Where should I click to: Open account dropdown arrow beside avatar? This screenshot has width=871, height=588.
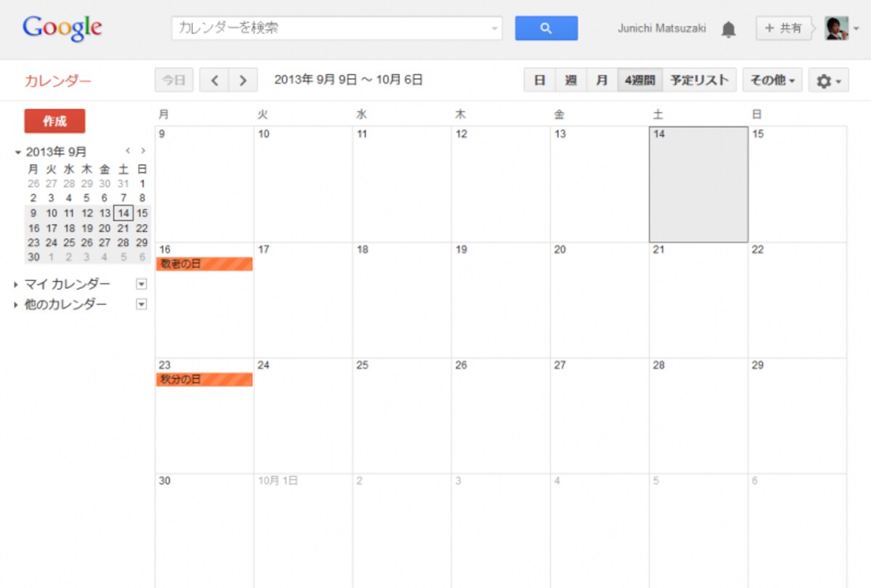[856, 29]
